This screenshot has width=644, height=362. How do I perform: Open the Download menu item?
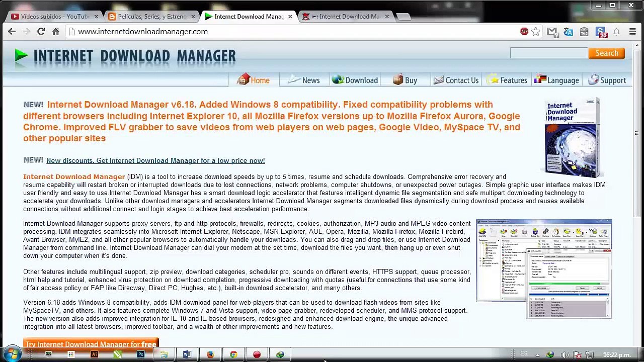tap(355, 80)
